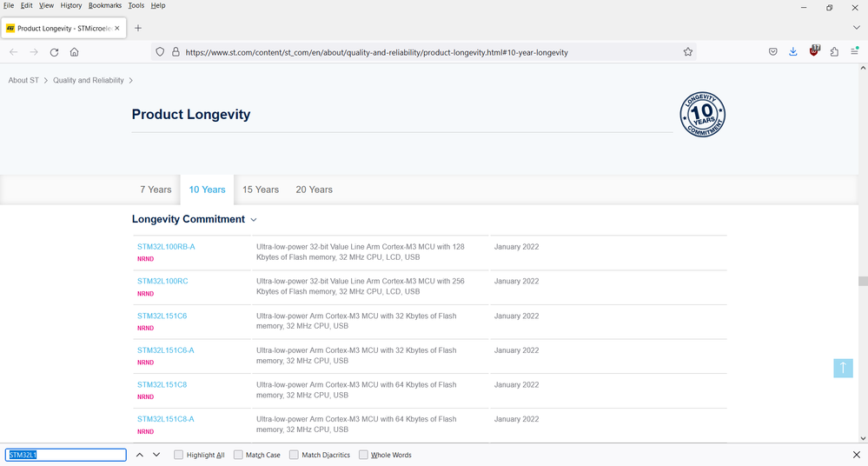This screenshot has height=466, width=868.
Task: Show site security padlock info
Action: coord(176,52)
